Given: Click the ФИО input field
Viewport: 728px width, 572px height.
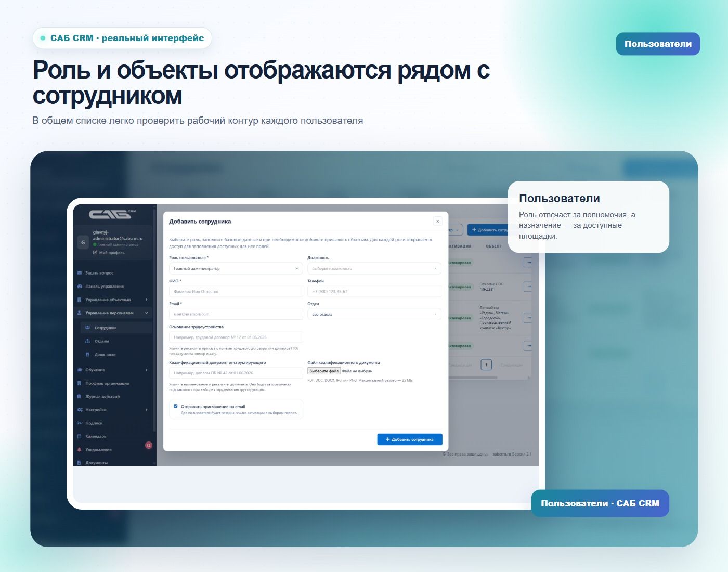Looking at the screenshot, I should [236, 291].
